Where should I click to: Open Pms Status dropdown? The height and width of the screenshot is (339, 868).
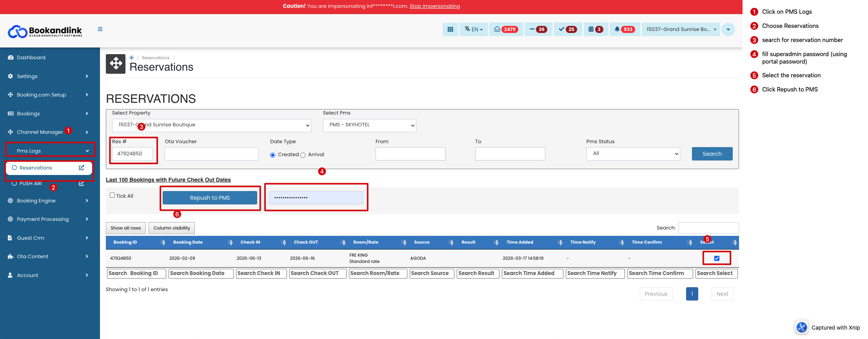click(x=633, y=153)
